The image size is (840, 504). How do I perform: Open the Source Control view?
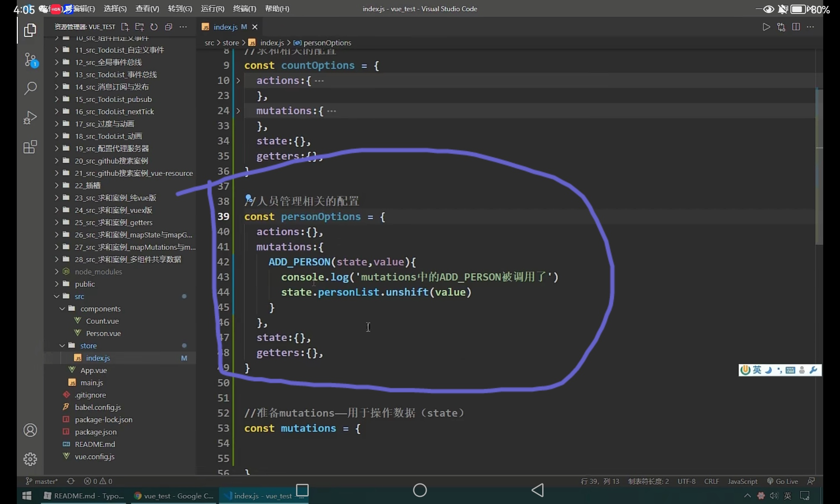[30, 60]
